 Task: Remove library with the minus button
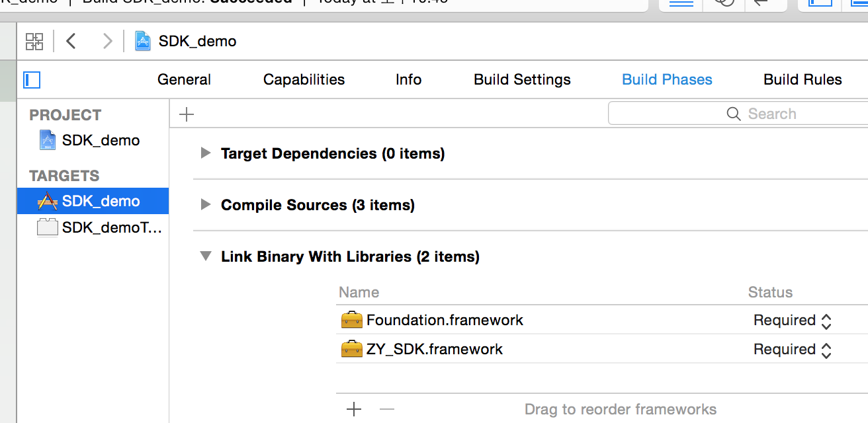point(387,409)
